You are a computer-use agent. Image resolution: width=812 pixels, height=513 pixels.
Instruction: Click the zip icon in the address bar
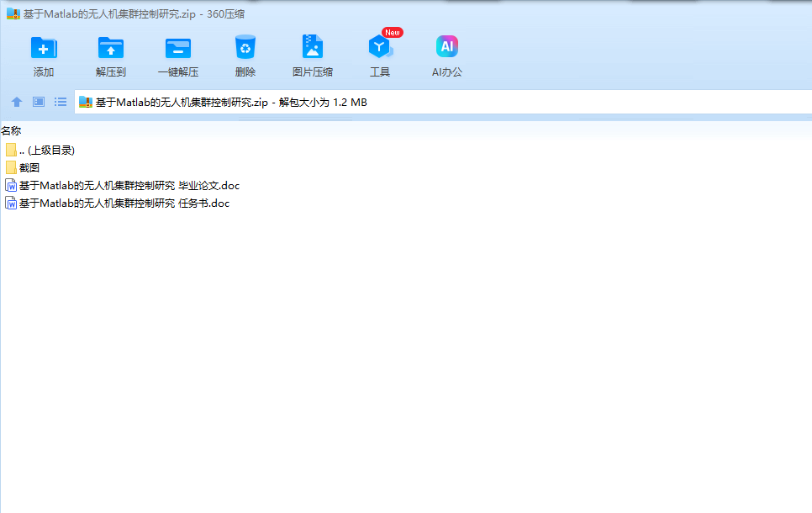coord(86,102)
